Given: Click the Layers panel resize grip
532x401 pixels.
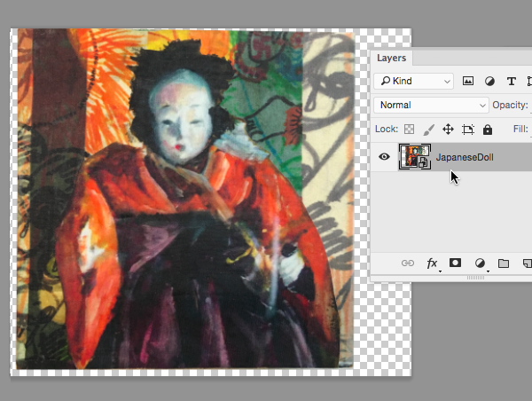Looking at the screenshot, I should (475, 278).
